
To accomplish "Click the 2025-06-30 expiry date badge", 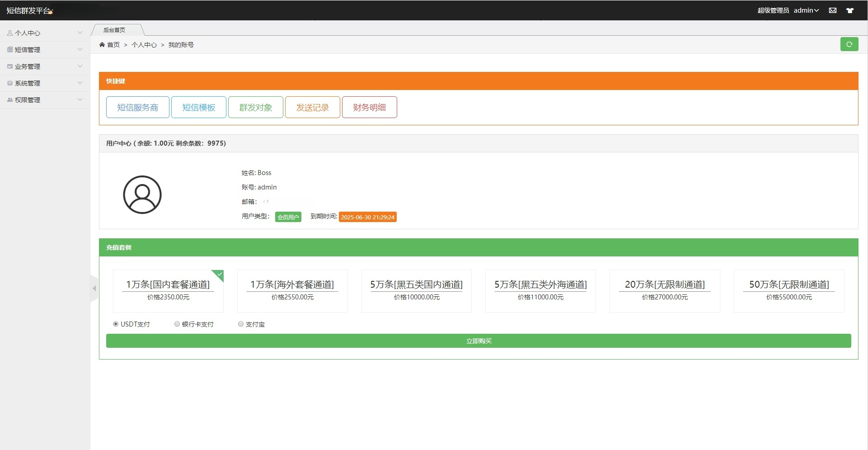I will coord(367,217).
